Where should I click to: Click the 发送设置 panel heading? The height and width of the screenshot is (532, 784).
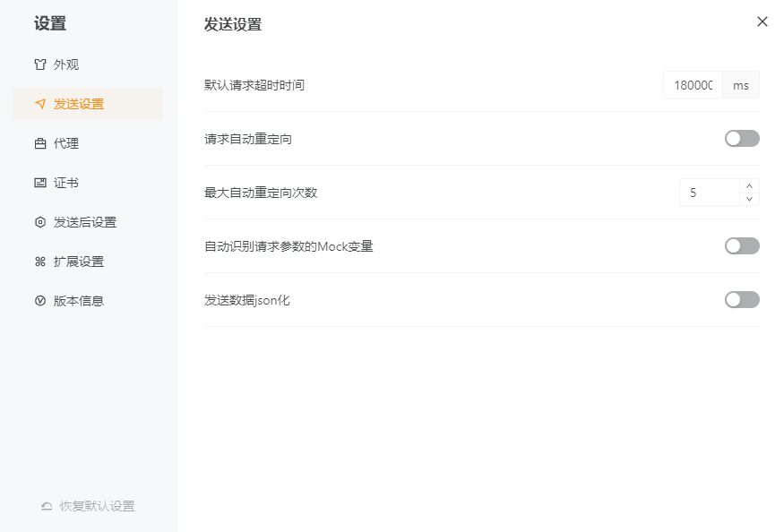232,24
